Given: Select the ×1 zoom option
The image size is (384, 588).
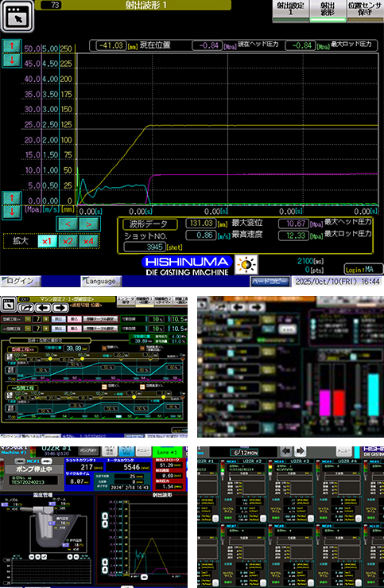Looking at the screenshot, I should tap(47, 242).
